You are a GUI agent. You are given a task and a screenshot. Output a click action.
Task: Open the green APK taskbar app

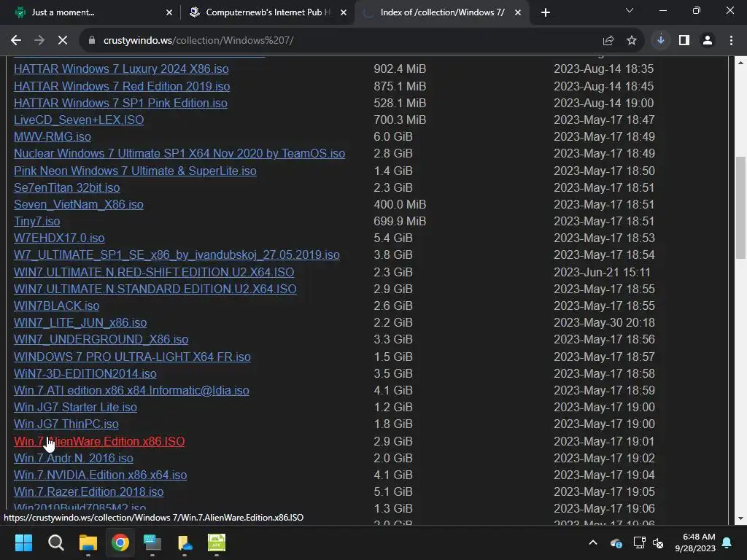(x=217, y=542)
